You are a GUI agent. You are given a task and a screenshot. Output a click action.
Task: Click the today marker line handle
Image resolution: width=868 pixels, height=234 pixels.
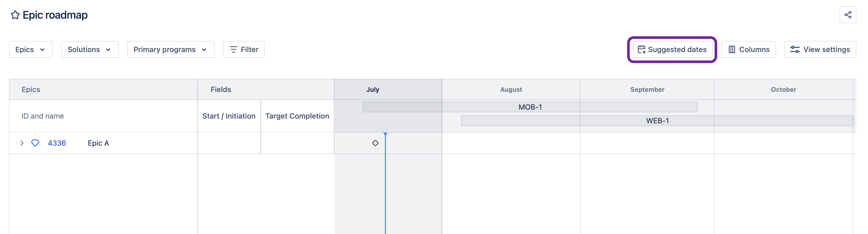[x=385, y=134]
